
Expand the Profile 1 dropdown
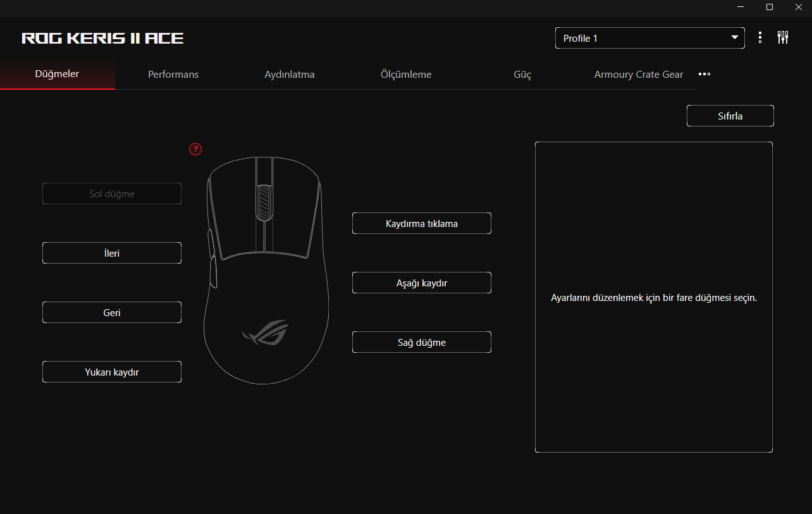pyautogui.click(x=649, y=38)
